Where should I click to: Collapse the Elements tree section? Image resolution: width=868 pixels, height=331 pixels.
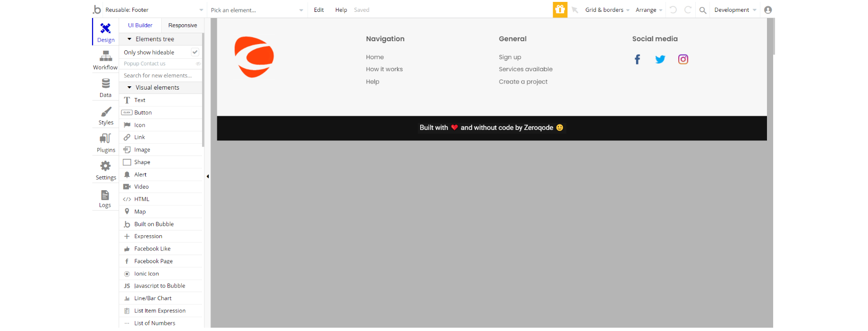pos(129,39)
